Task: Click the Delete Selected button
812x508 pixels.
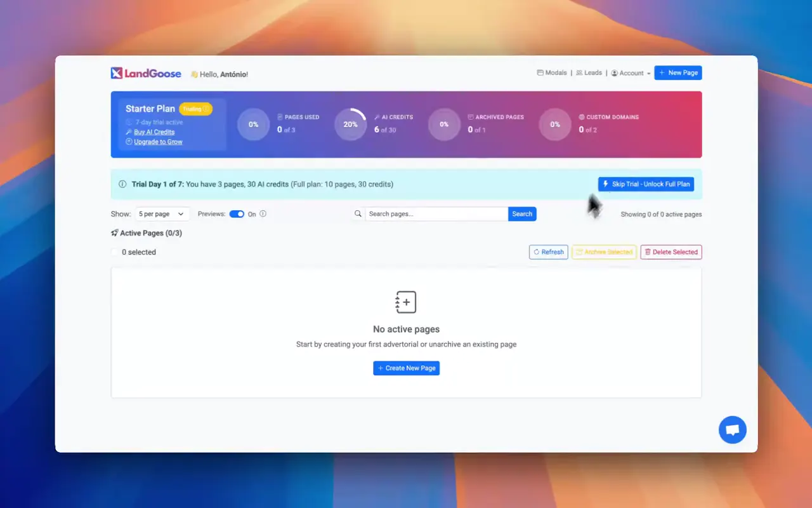Action: tap(671, 252)
